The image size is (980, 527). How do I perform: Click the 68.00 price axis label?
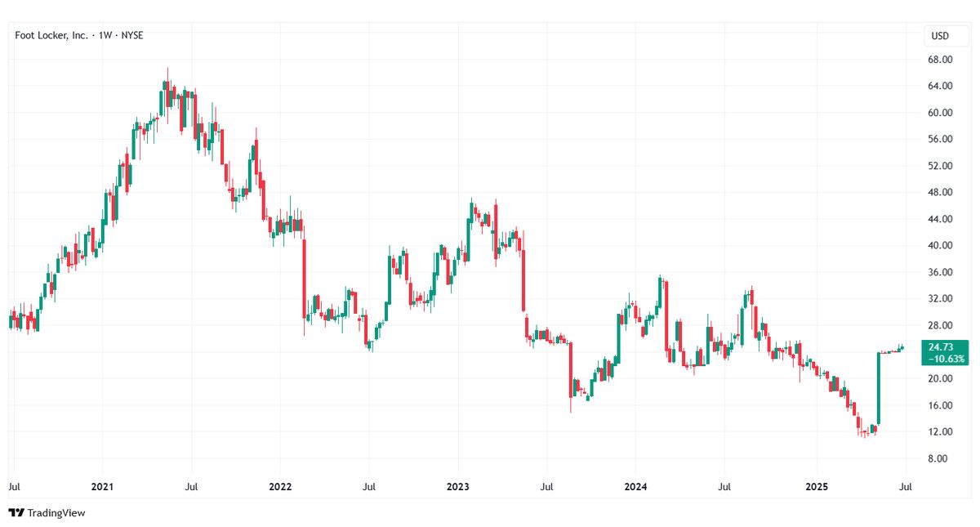tap(942, 60)
